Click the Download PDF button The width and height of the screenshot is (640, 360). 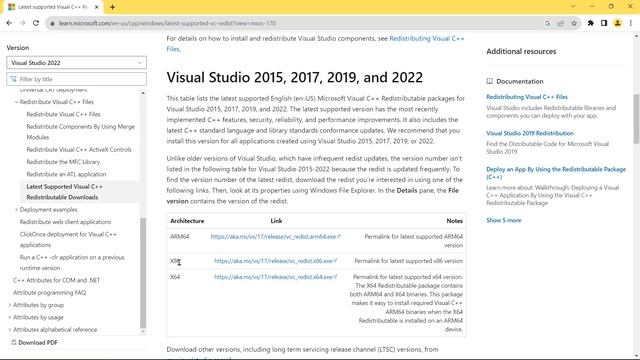(x=34, y=342)
